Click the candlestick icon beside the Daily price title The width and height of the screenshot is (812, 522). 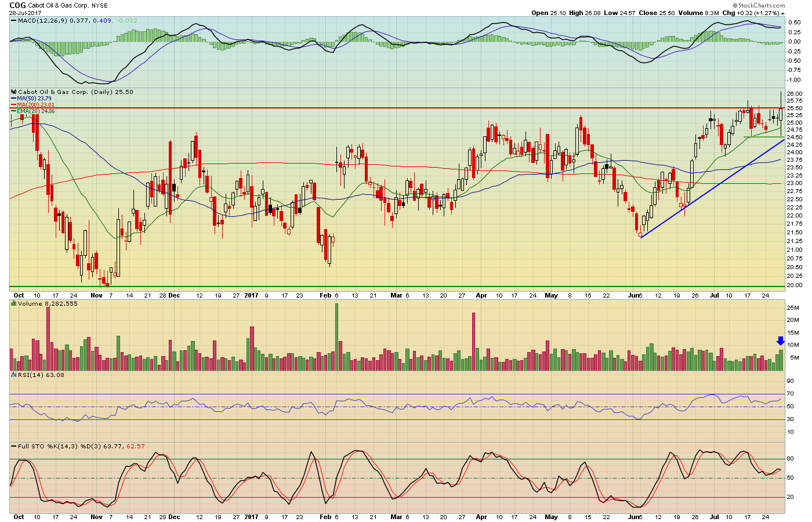pyautogui.click(x=13, y=92)
